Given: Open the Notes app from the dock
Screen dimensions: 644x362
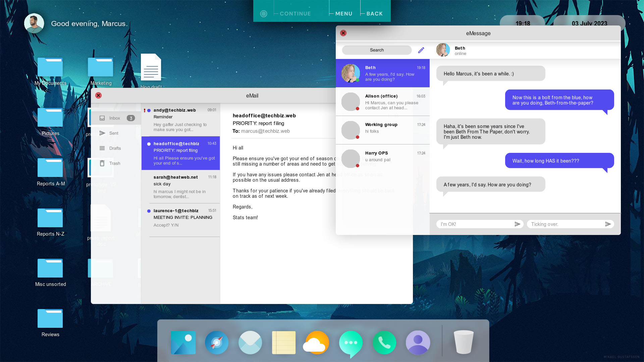Looking at the screenshot, I should tap(284, 343).
